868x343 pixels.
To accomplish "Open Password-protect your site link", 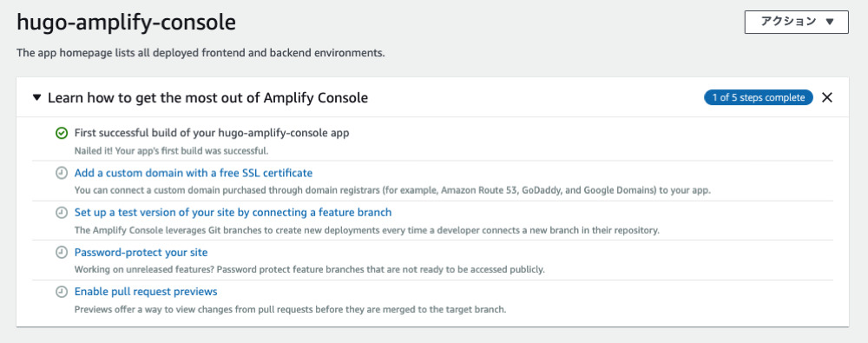I will click(141, 252).
